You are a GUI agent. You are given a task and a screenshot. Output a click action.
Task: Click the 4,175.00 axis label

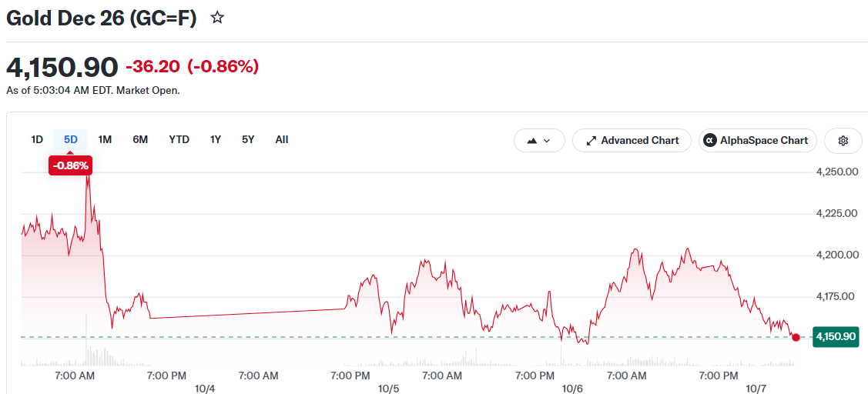click(x=837, y=296)
